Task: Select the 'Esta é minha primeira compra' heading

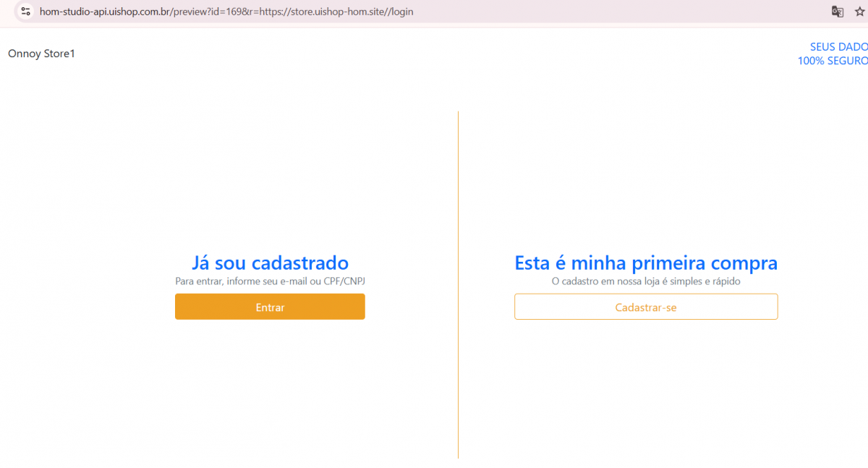Action: (646, 263)
